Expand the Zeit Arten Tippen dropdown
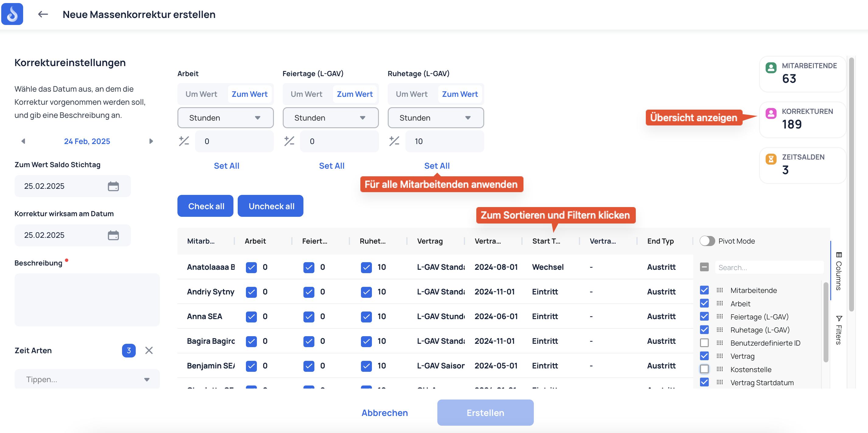Viewport: 868px width, 433px height. coord(87,379)
